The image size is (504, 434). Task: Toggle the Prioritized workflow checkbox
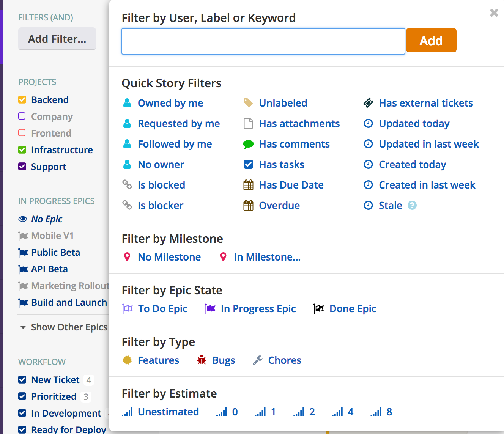22,396
